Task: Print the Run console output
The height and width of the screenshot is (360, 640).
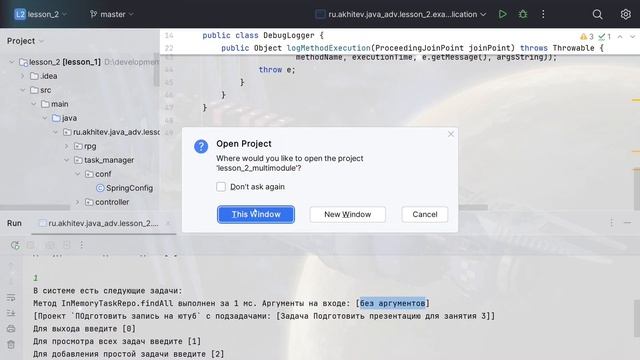Action: (11, 329)
